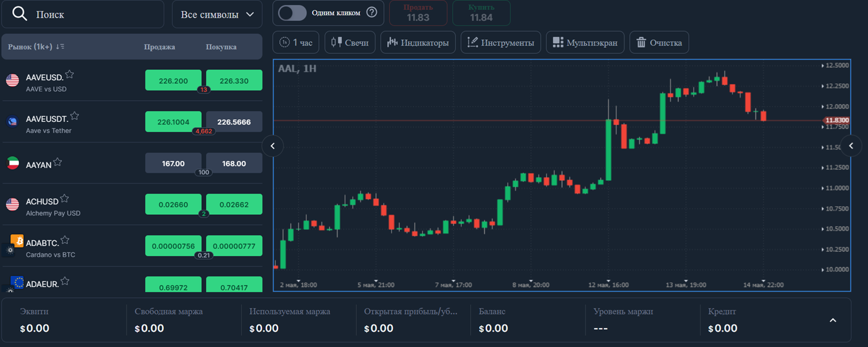
Task: Click the Sell 11.83 button
Action: (x=418, y=13)
